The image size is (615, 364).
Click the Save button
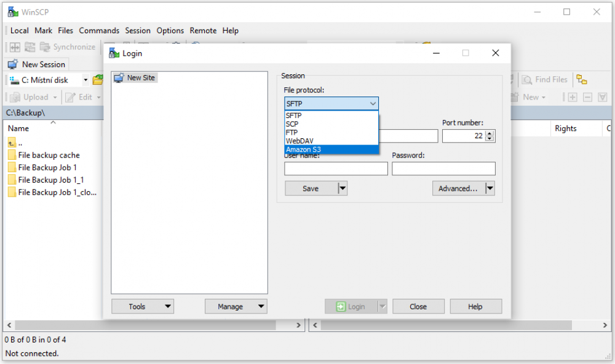point(311,189)
